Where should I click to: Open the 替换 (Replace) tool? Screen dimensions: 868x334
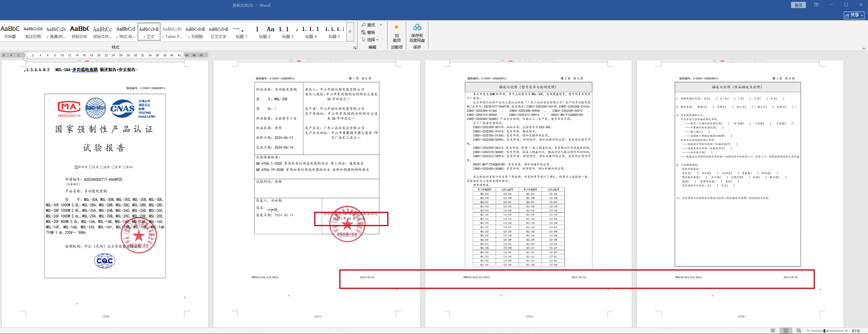point(368,32)
